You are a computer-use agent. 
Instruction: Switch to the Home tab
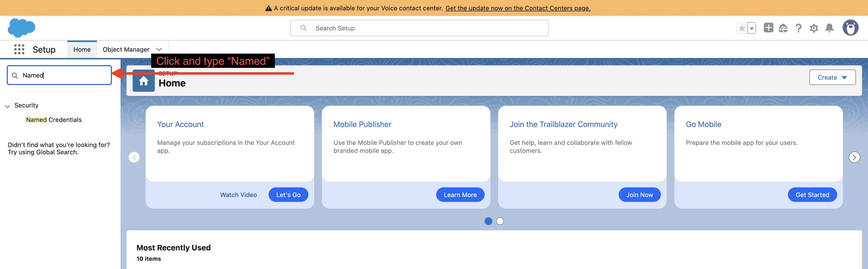click(x=82, y=49)
